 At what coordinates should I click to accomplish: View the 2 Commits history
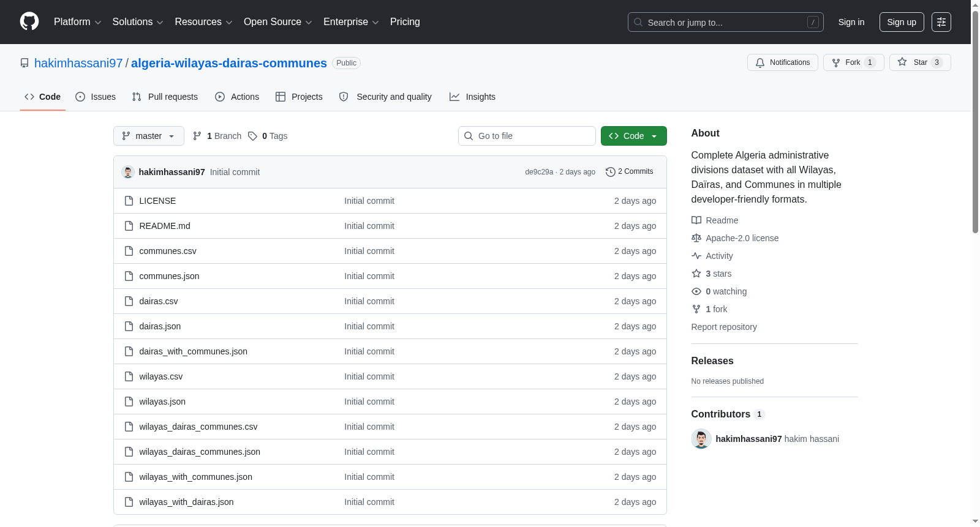pos(630,171)
